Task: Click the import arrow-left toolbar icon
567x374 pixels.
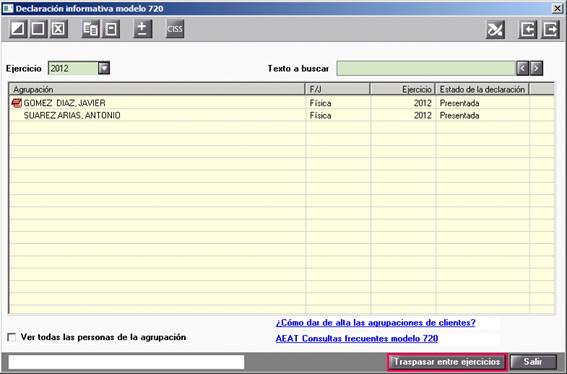Action: click(528, 30)
